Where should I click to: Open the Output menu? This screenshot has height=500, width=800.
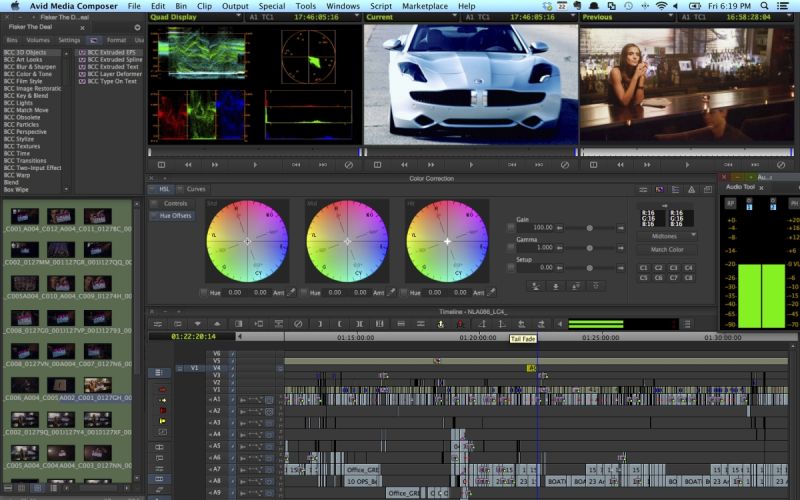235,6
